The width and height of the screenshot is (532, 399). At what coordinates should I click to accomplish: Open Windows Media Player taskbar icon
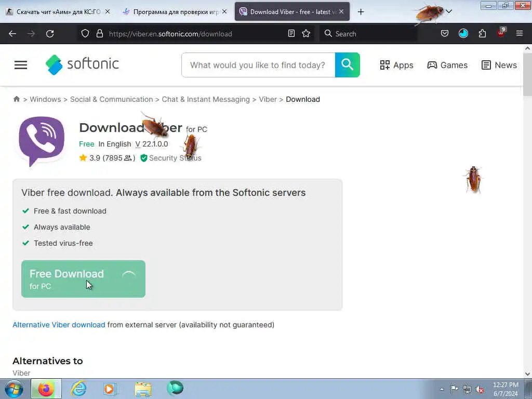[110, 389]
